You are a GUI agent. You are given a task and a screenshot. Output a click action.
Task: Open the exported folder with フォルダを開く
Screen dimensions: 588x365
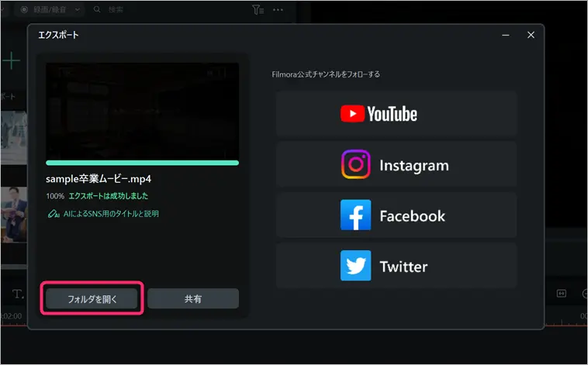(x=92, y=298)
